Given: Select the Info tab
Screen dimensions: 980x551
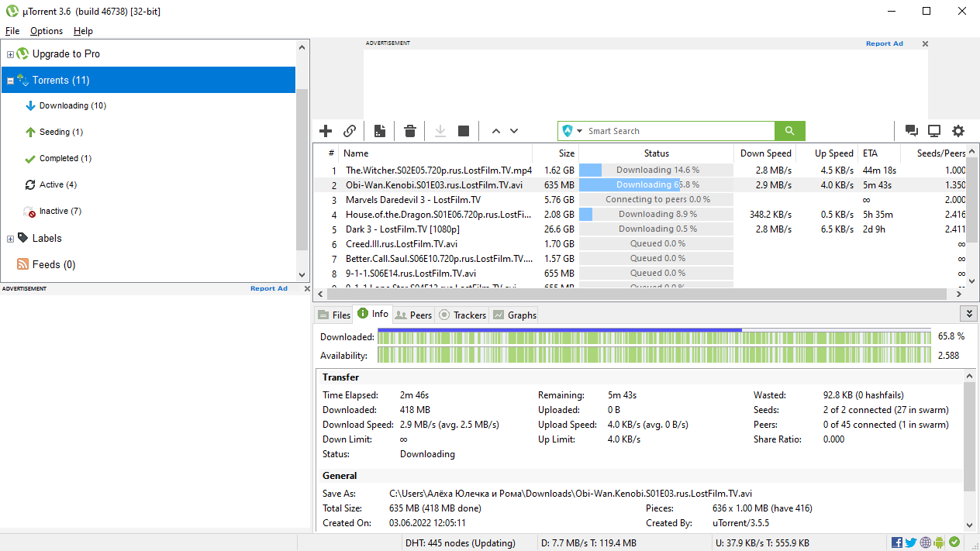Looking at the screenshot, I should 373,314.
